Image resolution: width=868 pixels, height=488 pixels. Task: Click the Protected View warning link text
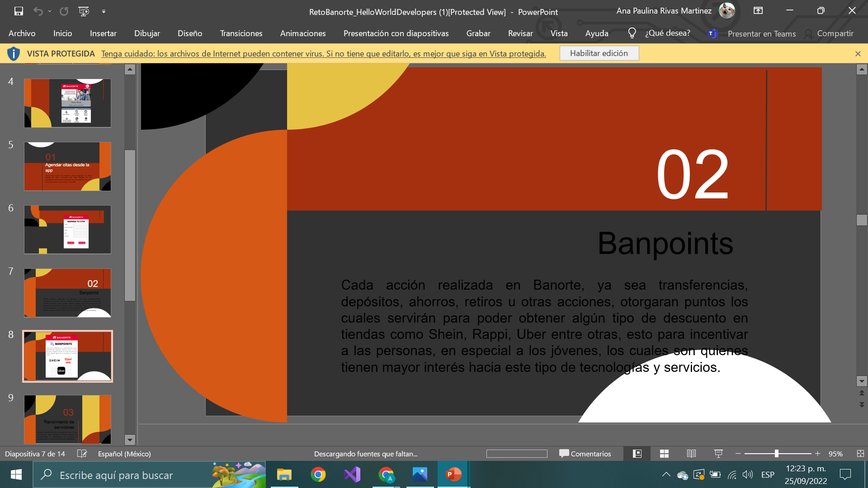pos(323,54)
